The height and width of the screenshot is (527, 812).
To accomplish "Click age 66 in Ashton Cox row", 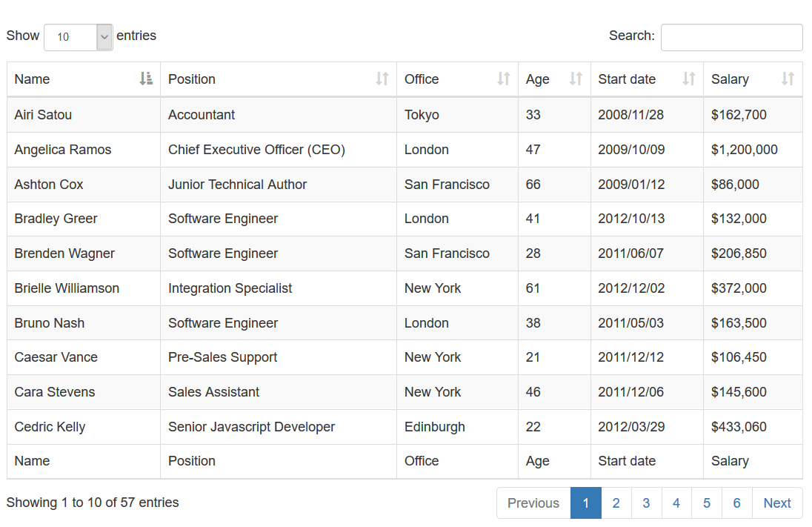I will click(533, 184).
